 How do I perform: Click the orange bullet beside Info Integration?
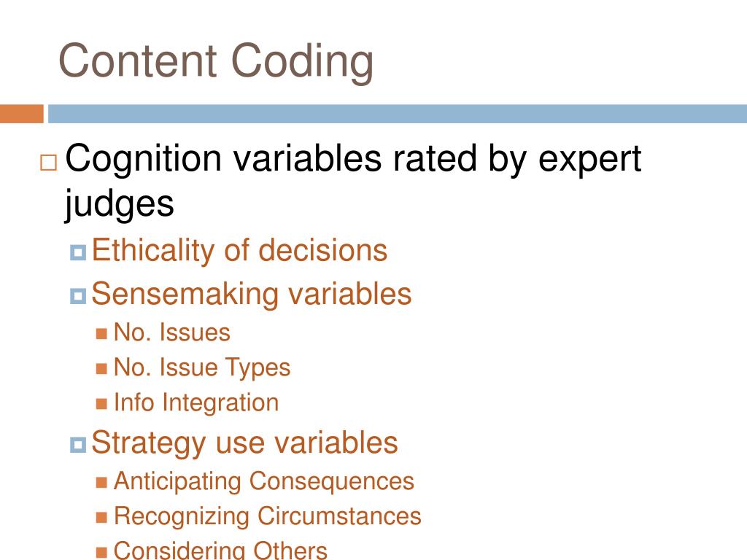(x=101, y=403)
